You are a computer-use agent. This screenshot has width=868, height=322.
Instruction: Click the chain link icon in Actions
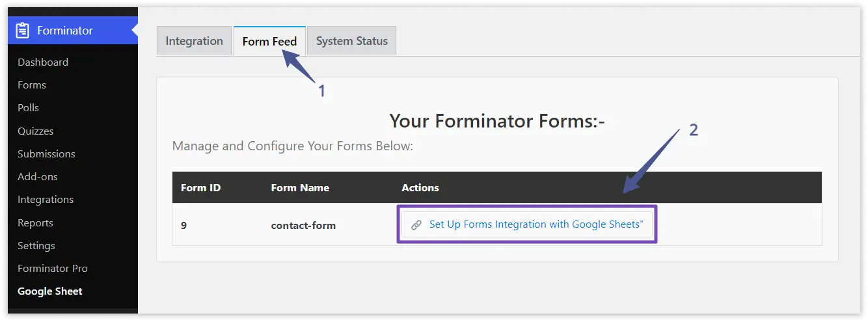(416, 224)
